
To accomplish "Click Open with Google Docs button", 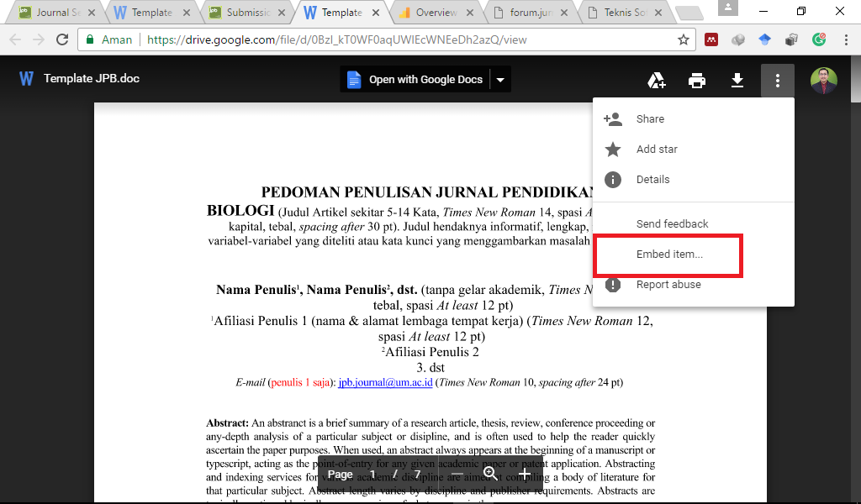I will tap(415, 80).
